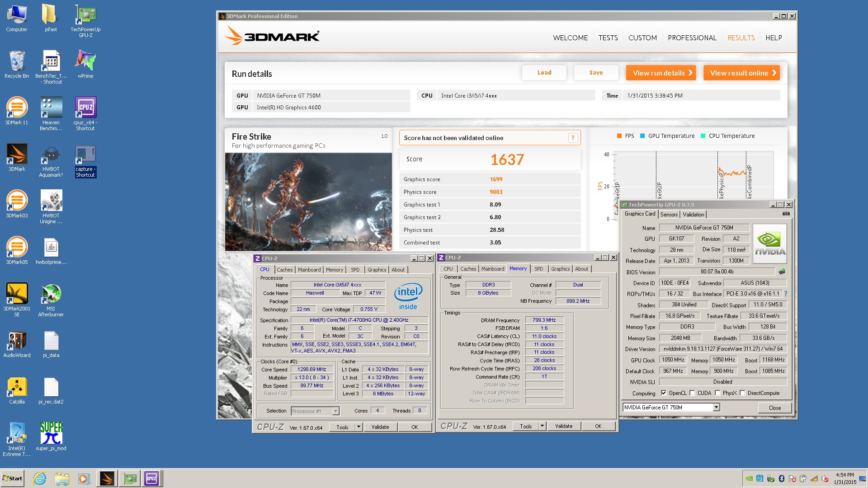Open the HWBOT Aquamark3 desktop icon
868x488 pixels.
[x=51, y=160]
